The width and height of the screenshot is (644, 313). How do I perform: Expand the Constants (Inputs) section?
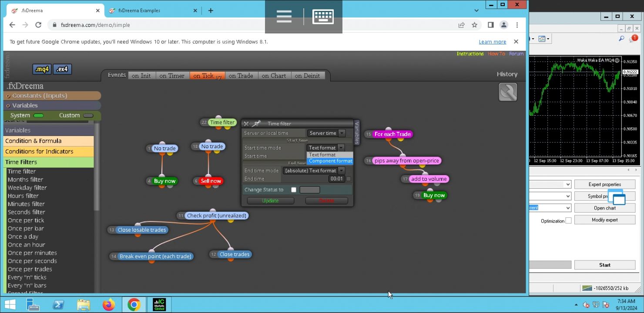pyautogui.click(x=52, y=96)
